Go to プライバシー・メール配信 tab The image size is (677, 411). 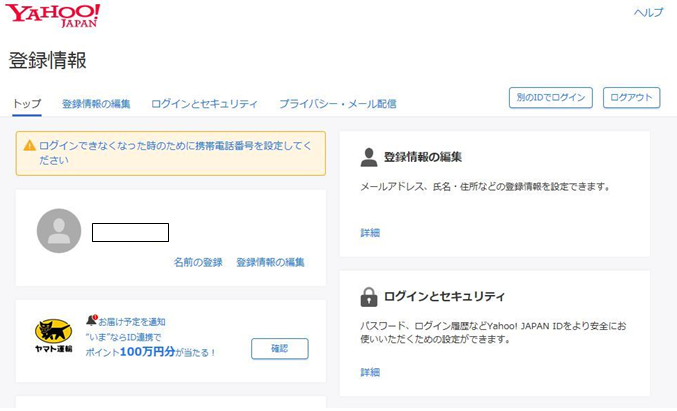click(x=338, y=104)
